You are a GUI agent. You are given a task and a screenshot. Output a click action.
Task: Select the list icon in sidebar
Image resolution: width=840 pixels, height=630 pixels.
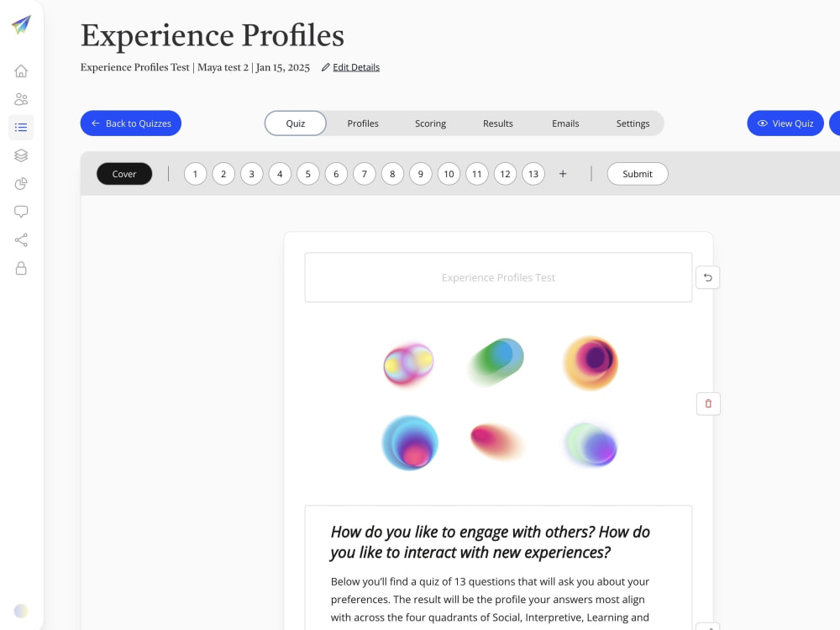[x=21, y=128]
